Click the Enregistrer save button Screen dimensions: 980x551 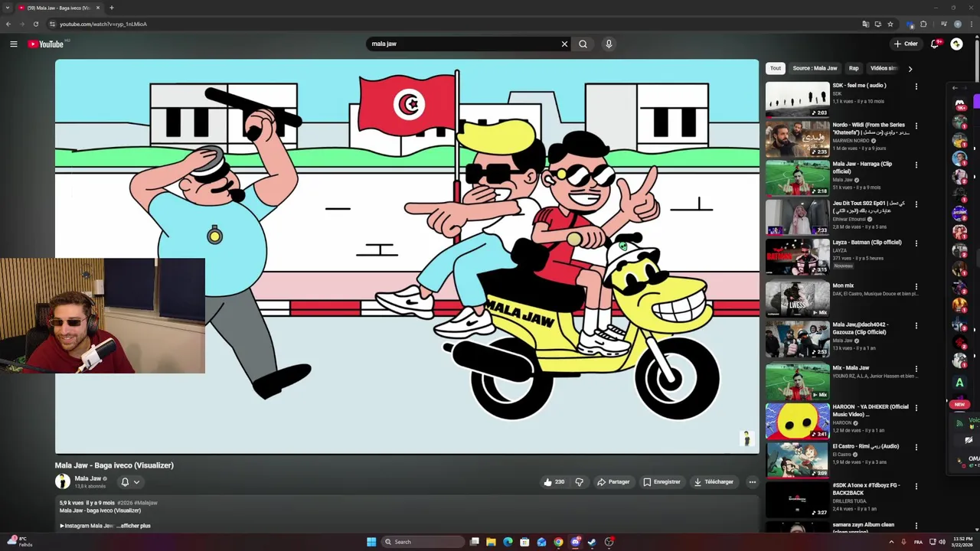(x=661, y=482)
